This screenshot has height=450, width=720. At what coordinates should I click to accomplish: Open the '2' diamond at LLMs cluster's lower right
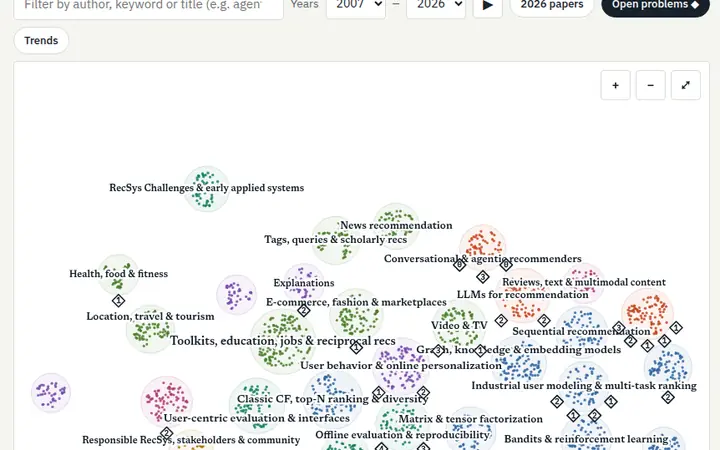click(x=544, y=320)
